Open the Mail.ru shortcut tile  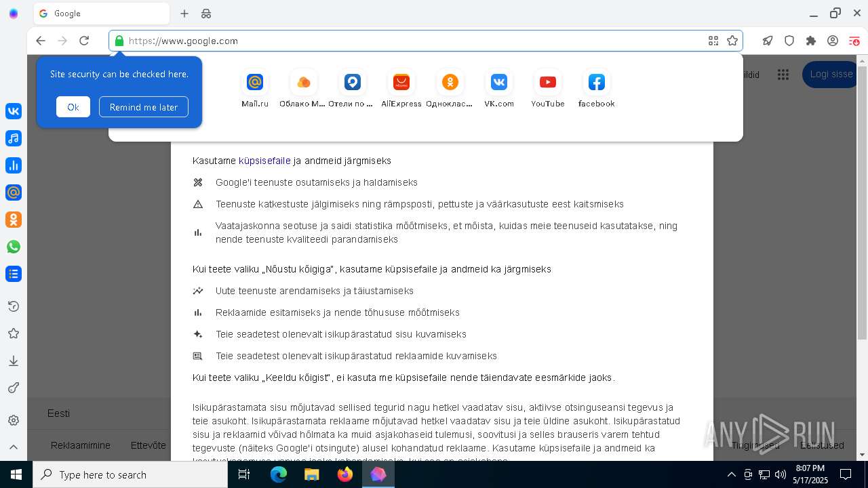tap(255, 89)
